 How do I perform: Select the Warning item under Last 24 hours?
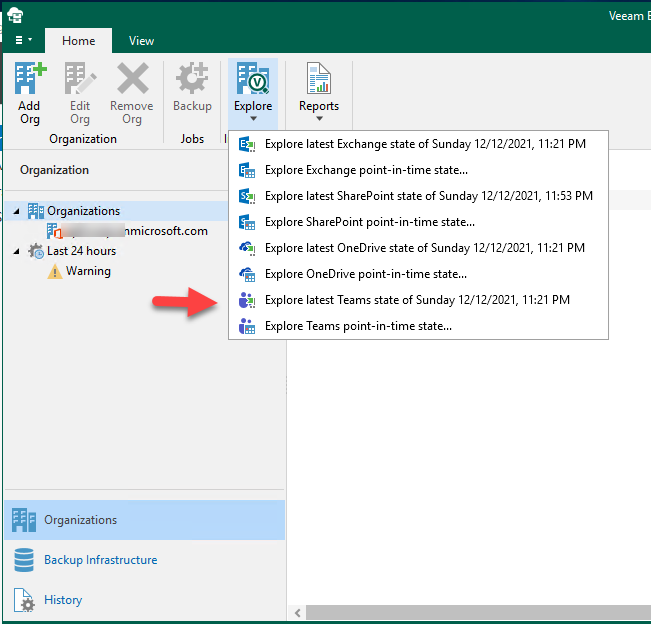click(88, 271)
